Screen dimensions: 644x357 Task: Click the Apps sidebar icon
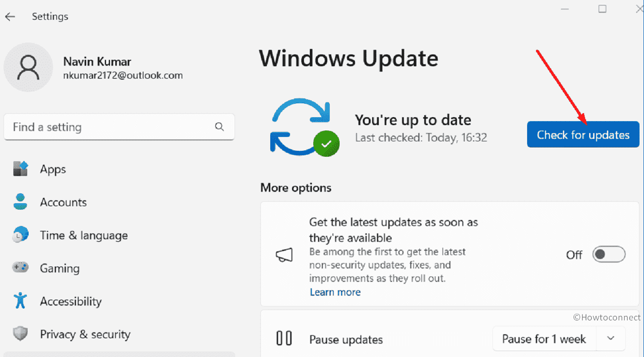pyautogui.click(x=20, y=169)
